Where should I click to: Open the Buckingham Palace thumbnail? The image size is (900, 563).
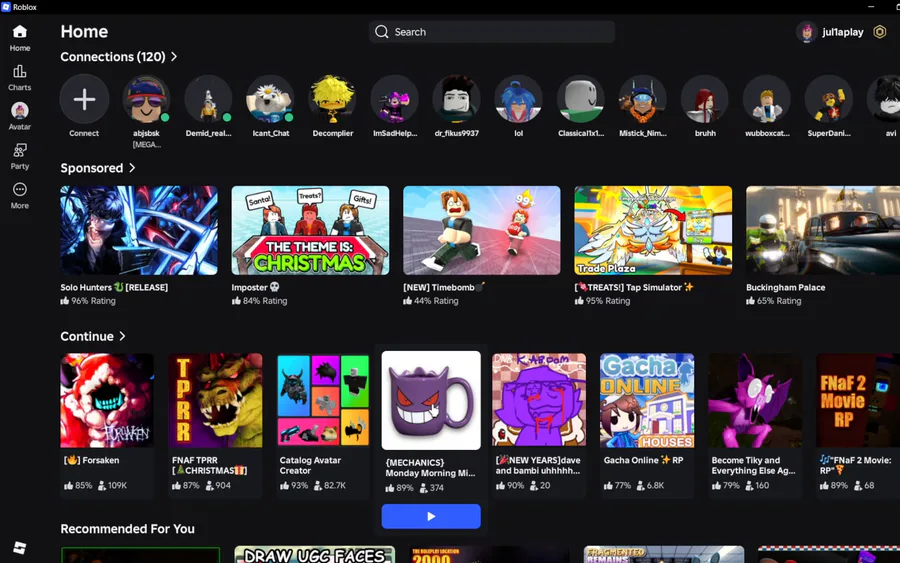[823, 230]
